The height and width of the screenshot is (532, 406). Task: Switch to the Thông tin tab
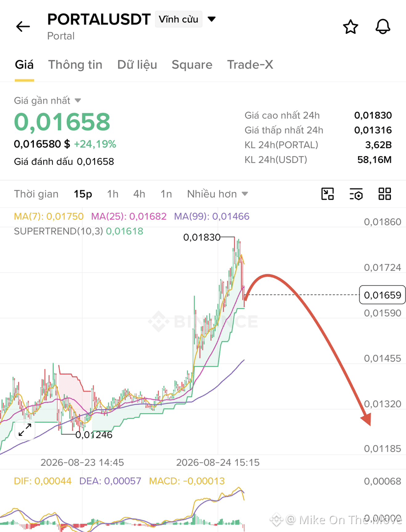(x=75, y=64)
